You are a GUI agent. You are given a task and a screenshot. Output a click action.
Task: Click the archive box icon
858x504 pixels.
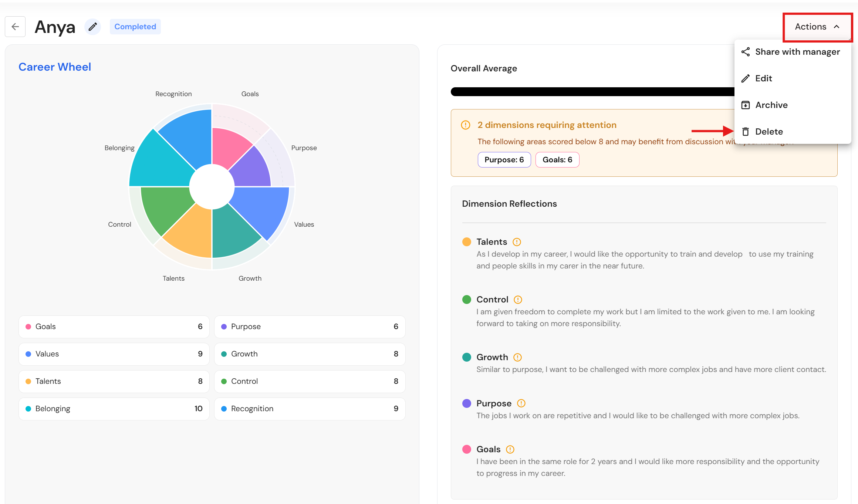746,105
